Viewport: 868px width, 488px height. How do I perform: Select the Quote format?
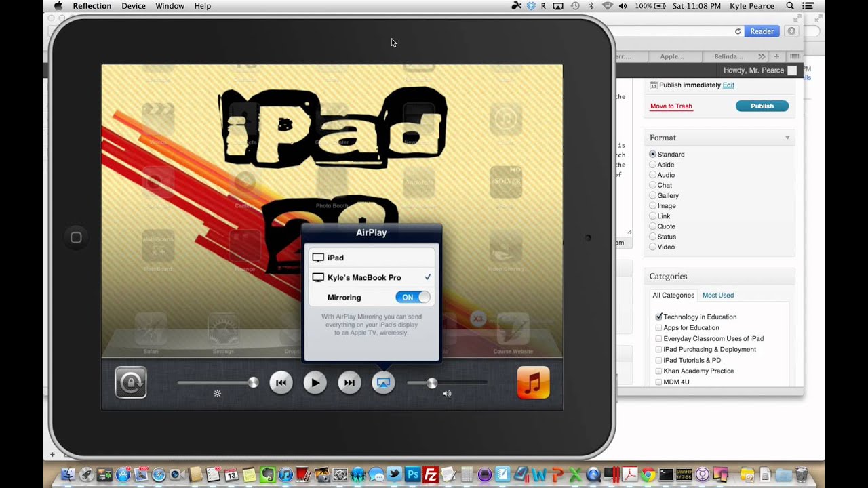(x=652, y=226)
